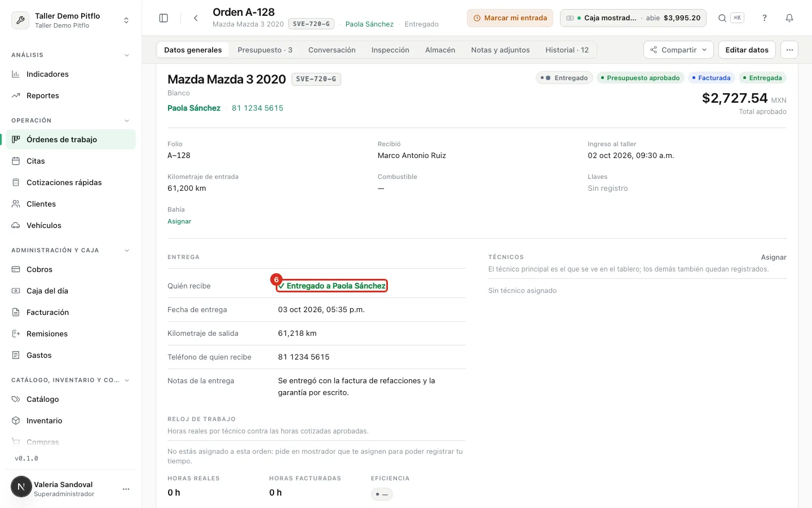Open Gastos in the sidebar
The image size is (812, 508).
71,355
